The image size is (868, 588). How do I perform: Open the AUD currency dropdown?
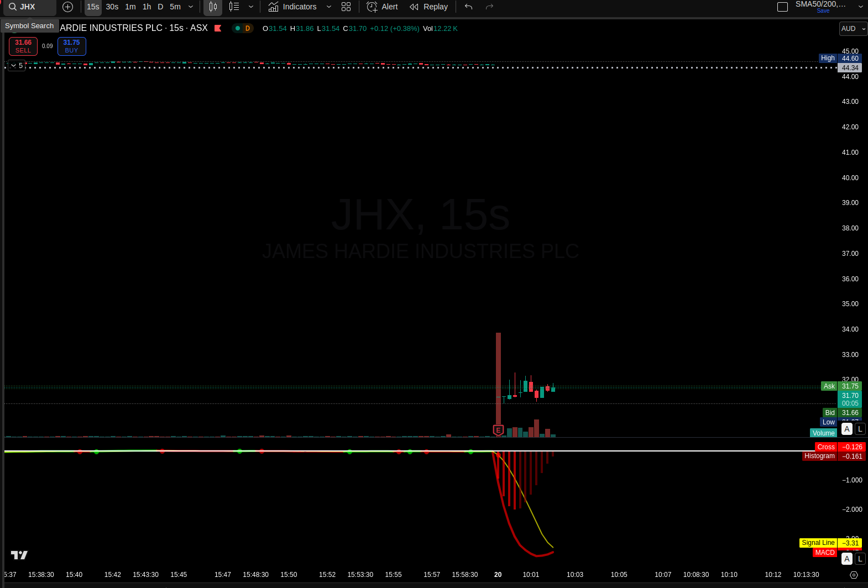[x=853, y=29]
